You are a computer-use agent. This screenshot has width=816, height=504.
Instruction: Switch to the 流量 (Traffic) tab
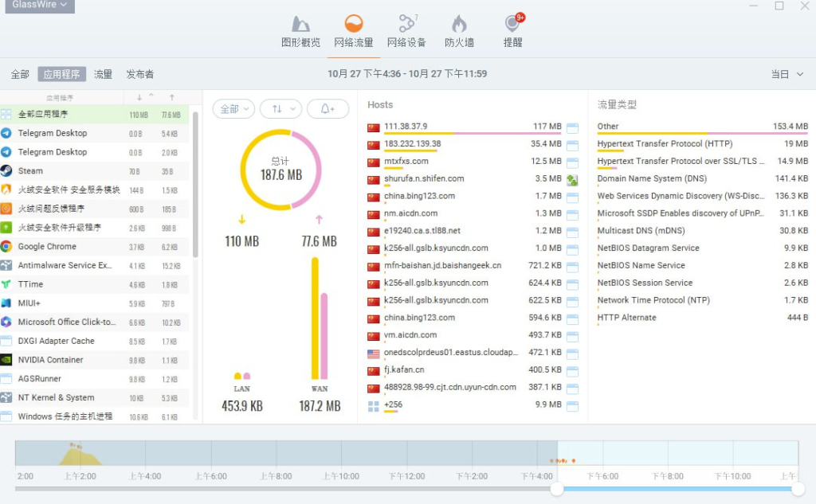tap(102, 73)
